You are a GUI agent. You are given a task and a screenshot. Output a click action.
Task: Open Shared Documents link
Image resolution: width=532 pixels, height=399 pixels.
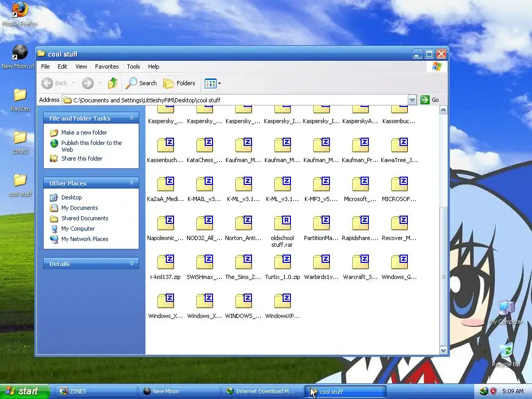[x=79, y=219]
